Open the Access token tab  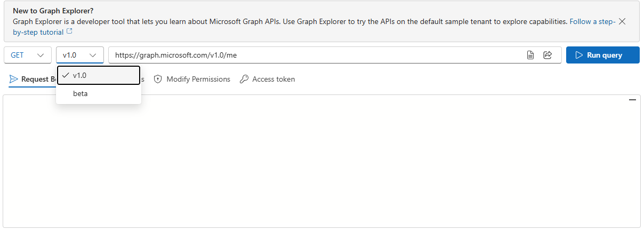273,79
